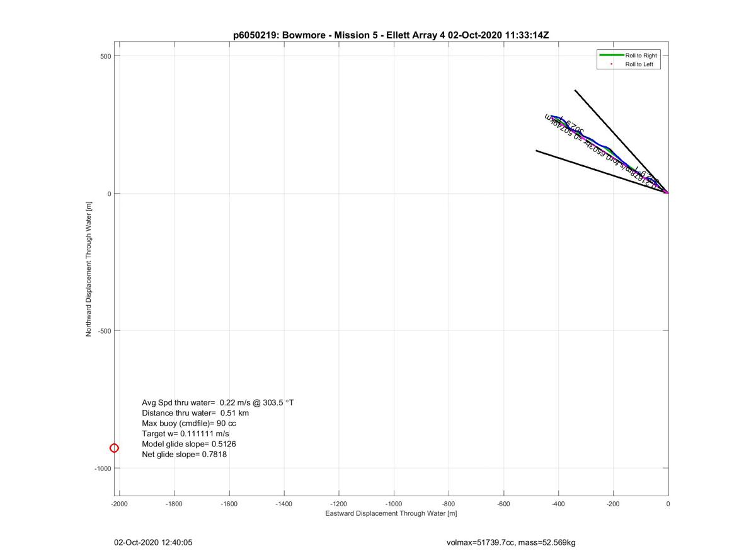Image resolution: width=756 pixels, height=558 pixels.
Task: Click the x-axis tick label "-1600"
Action: coord(229,504)
